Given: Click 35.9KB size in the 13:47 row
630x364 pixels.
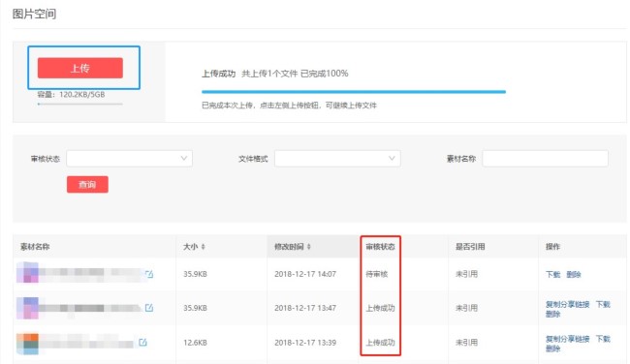Looking at the screenshot, I should (195, 308).
